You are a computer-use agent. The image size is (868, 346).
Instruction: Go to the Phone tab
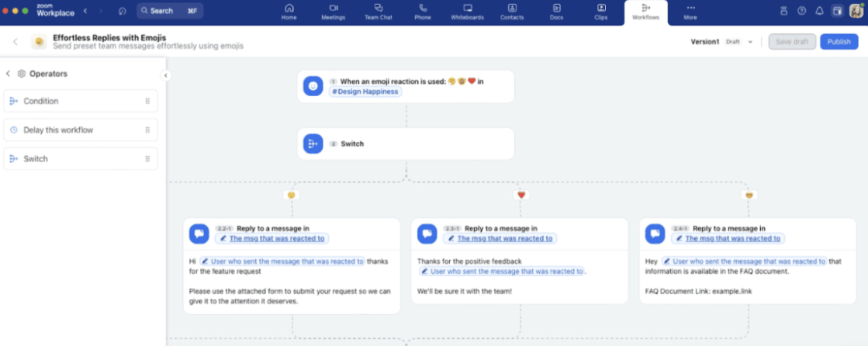coord(423,12)
